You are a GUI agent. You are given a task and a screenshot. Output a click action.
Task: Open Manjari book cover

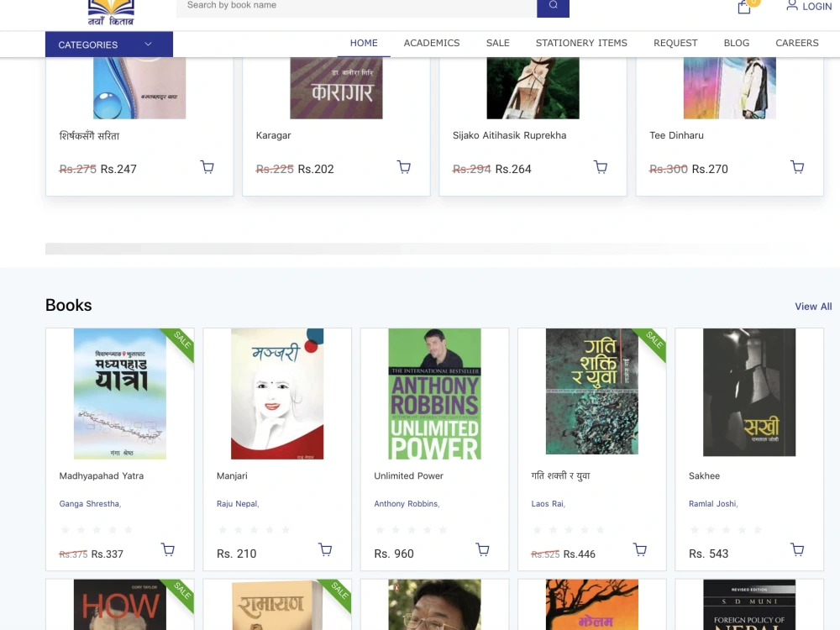tap(277, 394)
